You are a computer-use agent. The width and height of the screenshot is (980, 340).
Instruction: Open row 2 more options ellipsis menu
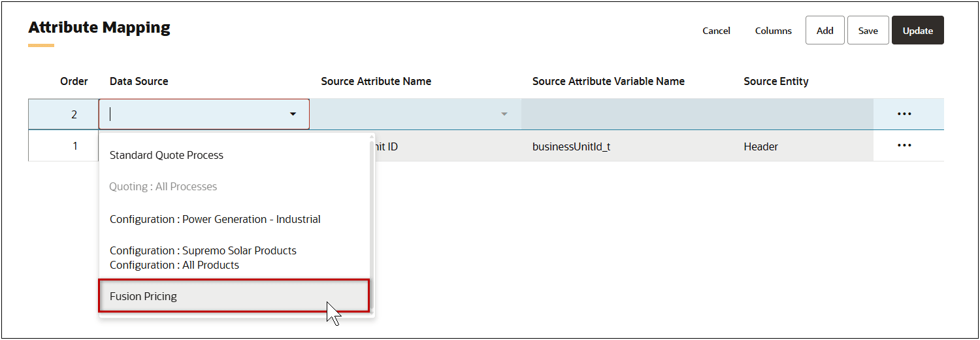click(x=904, y=114)
